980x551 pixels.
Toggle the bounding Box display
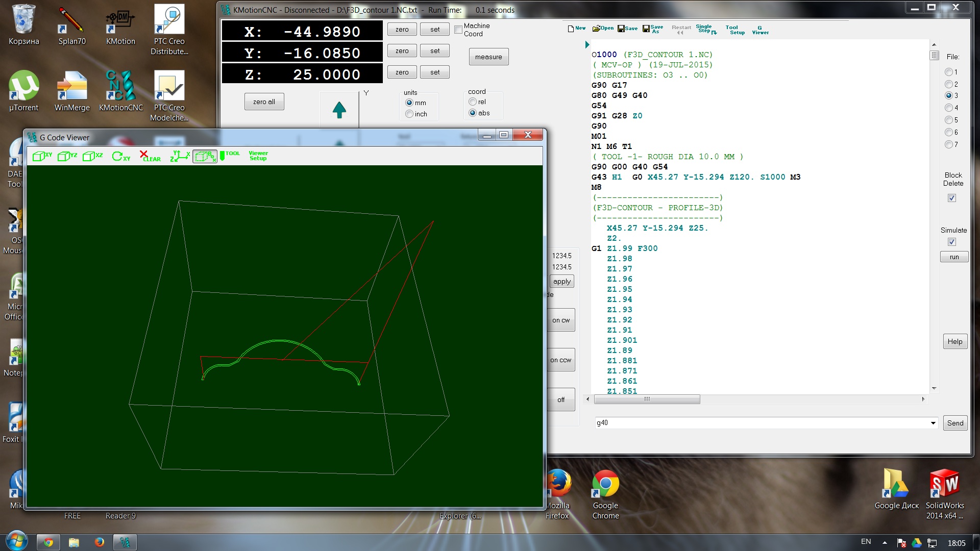tap(205, 156)
